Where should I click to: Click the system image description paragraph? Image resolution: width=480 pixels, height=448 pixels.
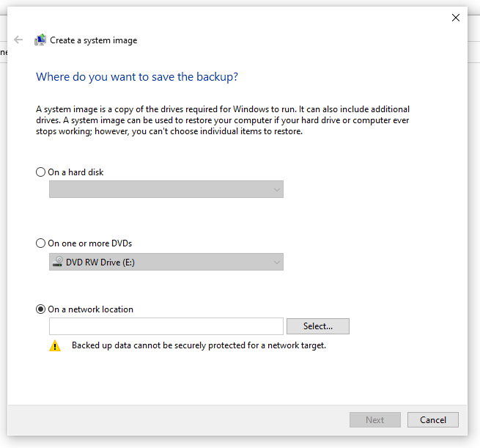223,120
